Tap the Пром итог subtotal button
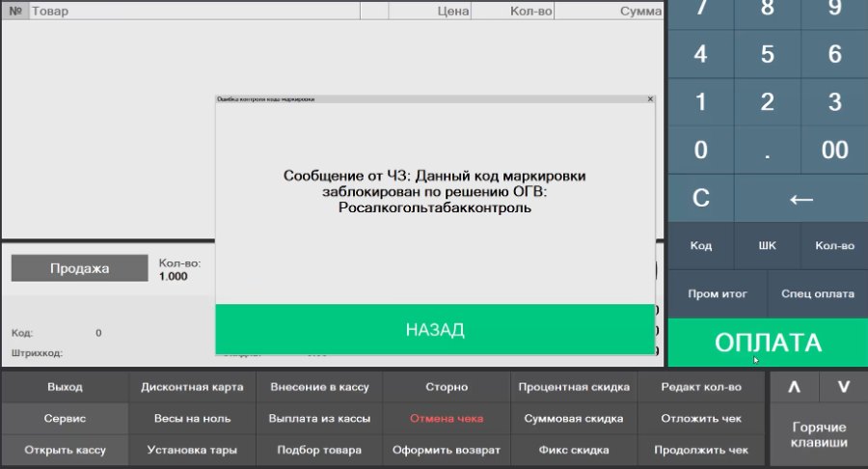868x469 pixels. pyautogui.click(x=718, y=294)
